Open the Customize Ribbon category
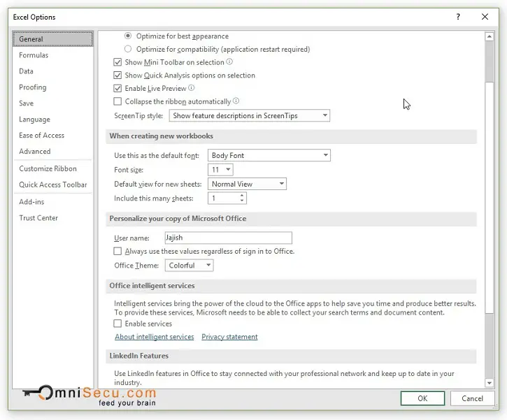This screenshot has width=507, height=420. 53,168
